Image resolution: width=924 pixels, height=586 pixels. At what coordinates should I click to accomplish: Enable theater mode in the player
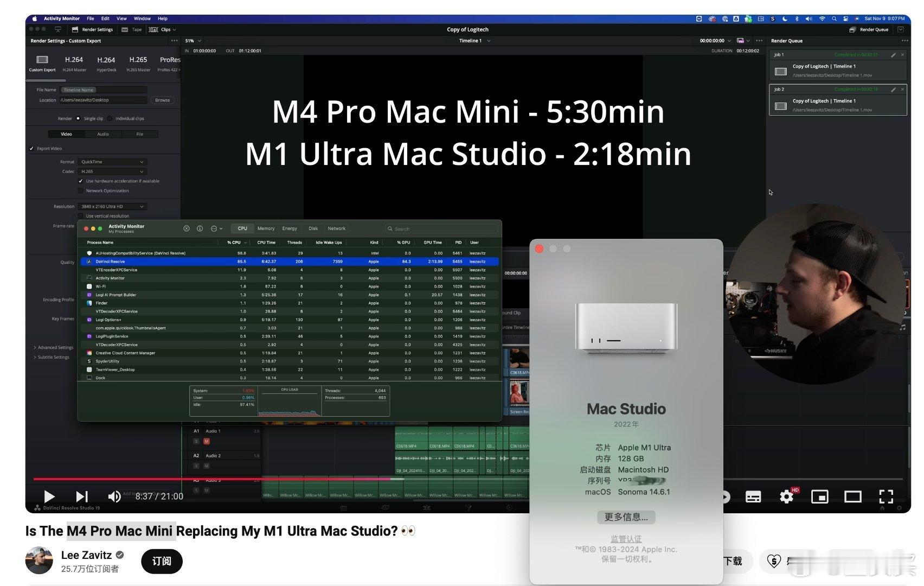click(x=853, y=496)
